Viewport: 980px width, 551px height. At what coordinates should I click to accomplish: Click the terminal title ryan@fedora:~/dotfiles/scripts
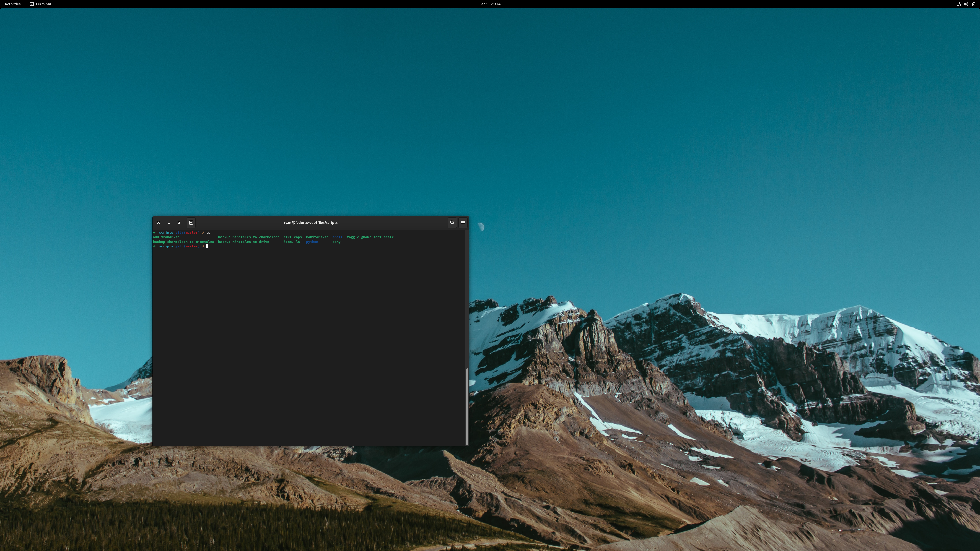tap(310, 223)
